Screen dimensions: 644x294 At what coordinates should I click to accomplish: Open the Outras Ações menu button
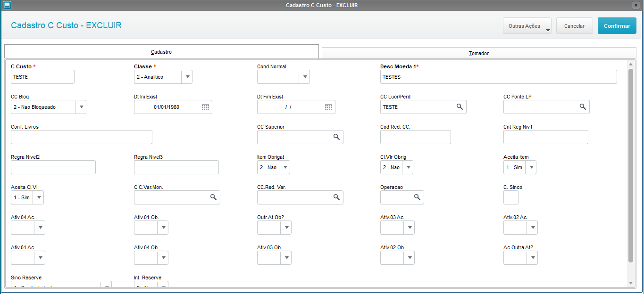[527, 26]
